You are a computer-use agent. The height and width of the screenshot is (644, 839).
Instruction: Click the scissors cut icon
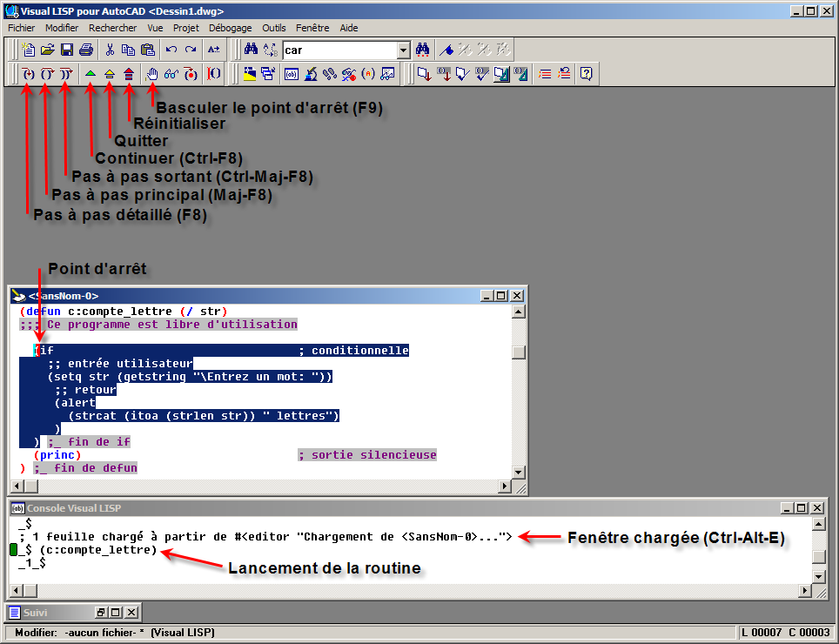tap(111, 50)
